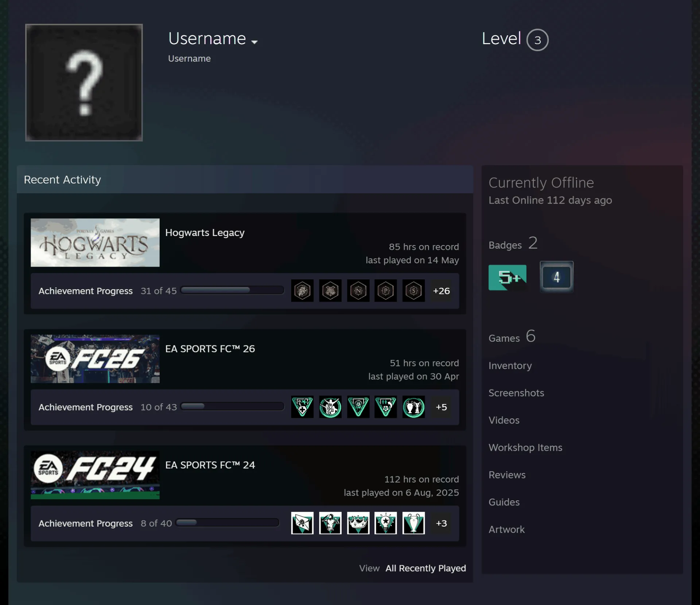Open the number 4 badge
Image resolution: width=700 pixels, height=605 pixels.
[556, 277]
